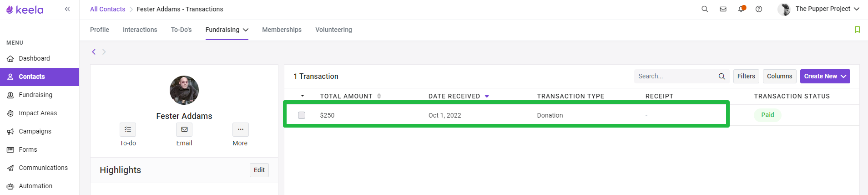Open the All Contacts breadcrumb link
Viewport: 868px width, 195px height.
coord(107,9)
